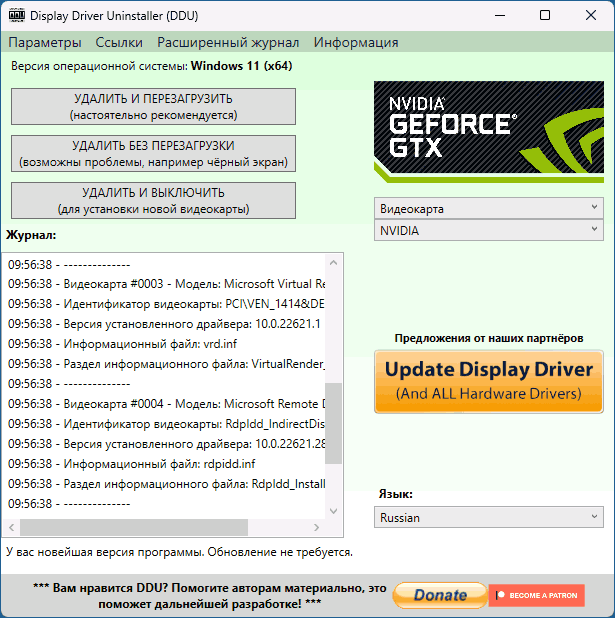Close the DDU window
Screen dimensions: 615x618
(591, 15)
